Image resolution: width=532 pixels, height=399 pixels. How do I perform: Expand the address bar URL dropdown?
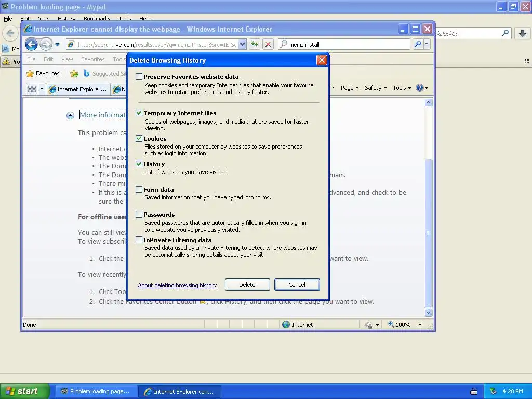(x=242, y=44)
